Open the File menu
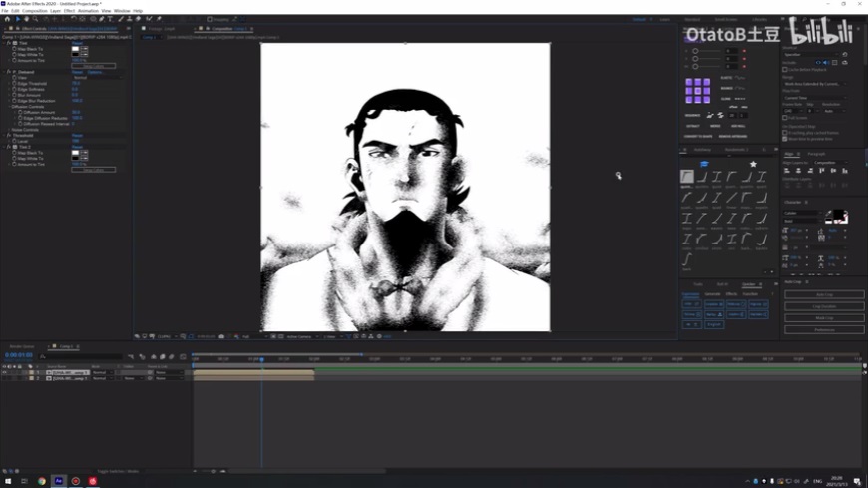The height and width of the screenshot is (488, 868). pyautogui.click(x=4, y=11)
